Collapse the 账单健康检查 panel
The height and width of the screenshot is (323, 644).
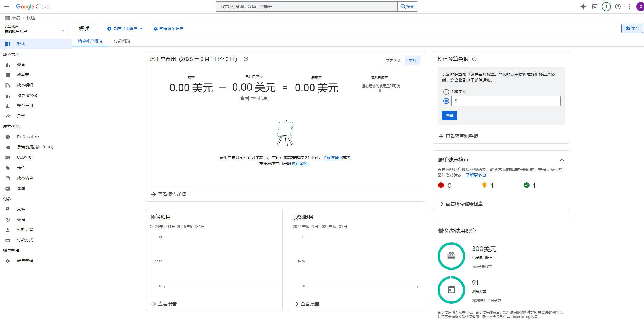pyautogui.click(x=561, y=160)
